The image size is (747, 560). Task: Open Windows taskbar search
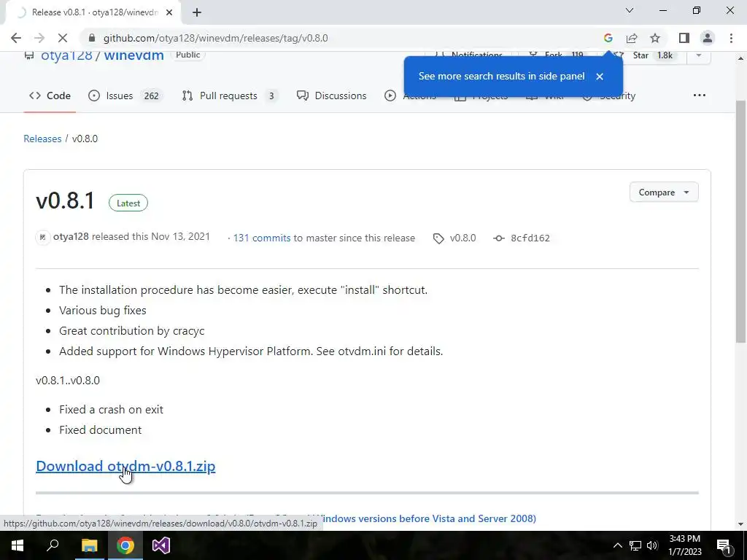pos(53,545)
